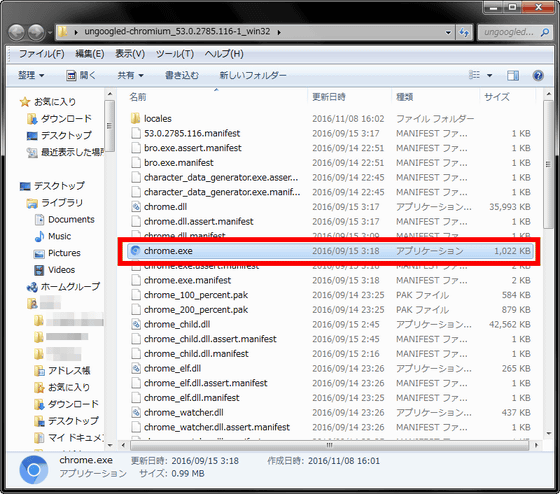
Task: Click the chrome_watcher.dll file icon
Action: pos(136,413)
